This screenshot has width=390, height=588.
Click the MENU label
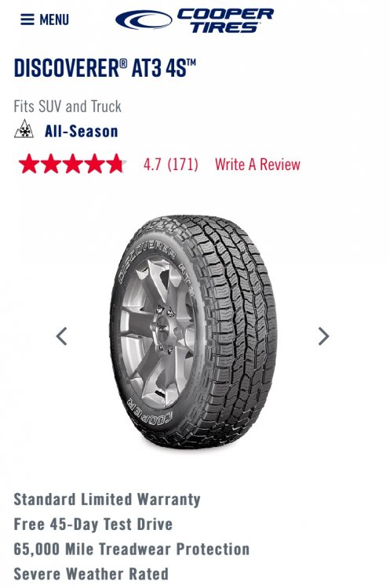(54, 20)
